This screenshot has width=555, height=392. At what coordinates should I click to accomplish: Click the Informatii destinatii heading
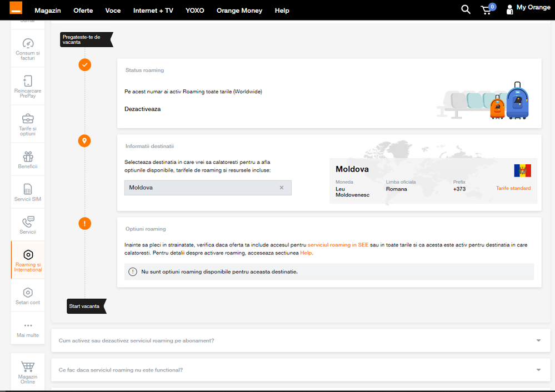(150, 146)
